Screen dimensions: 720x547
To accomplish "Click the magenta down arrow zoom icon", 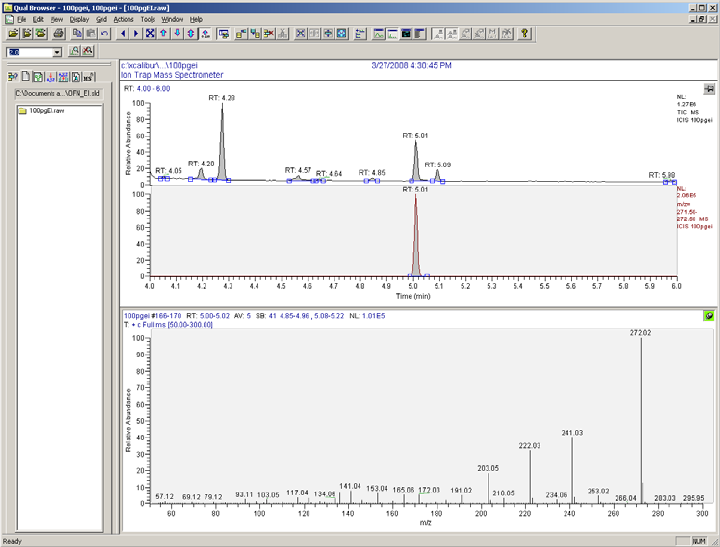I will pos(177,34).
